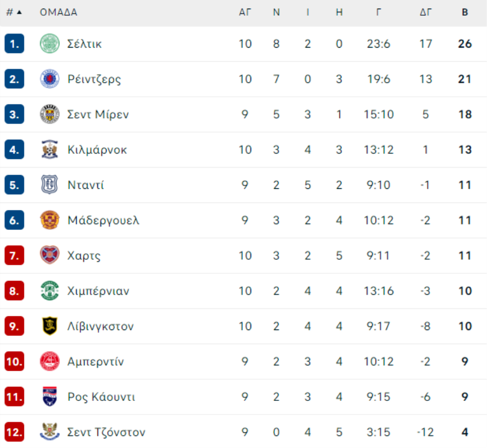Image resolution: width=487 pixels, height=448 pixels.
Task: Click the blue position 1 badge
Action: (x=14, y=43)
